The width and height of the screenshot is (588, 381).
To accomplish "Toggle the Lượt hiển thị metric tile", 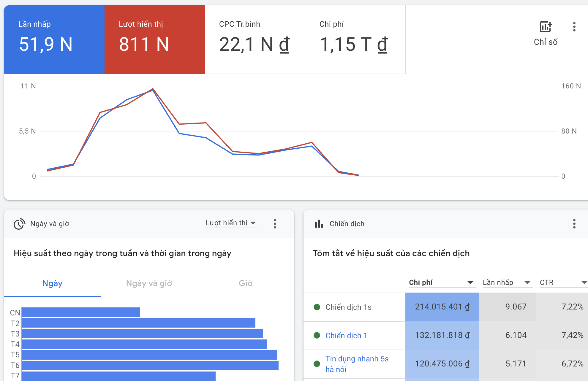I will coord(154,39).
